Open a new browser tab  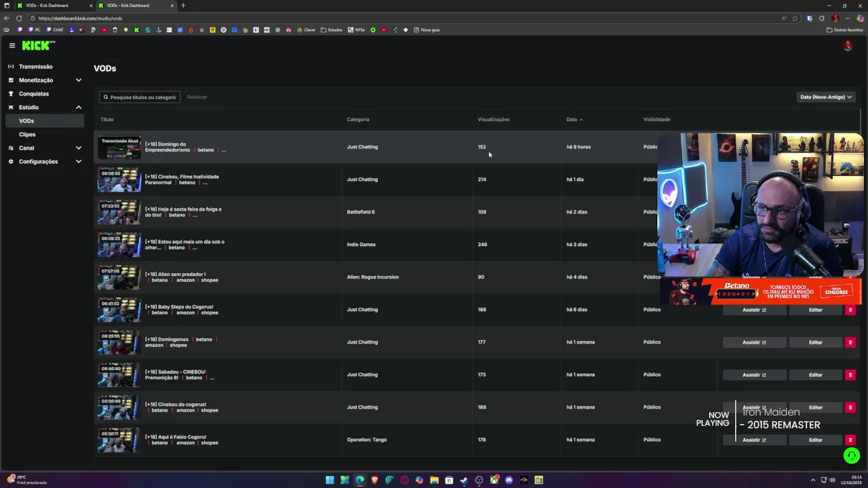[x=183, y=5]
